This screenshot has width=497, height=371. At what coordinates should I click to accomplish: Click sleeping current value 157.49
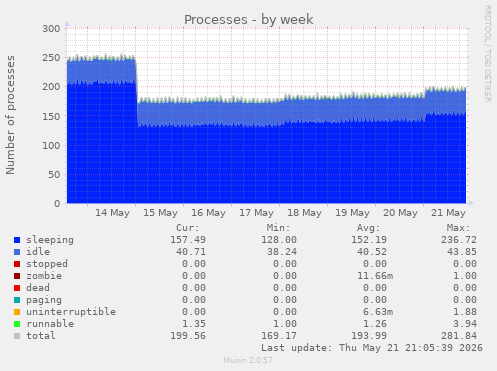(x=188, y=240)
